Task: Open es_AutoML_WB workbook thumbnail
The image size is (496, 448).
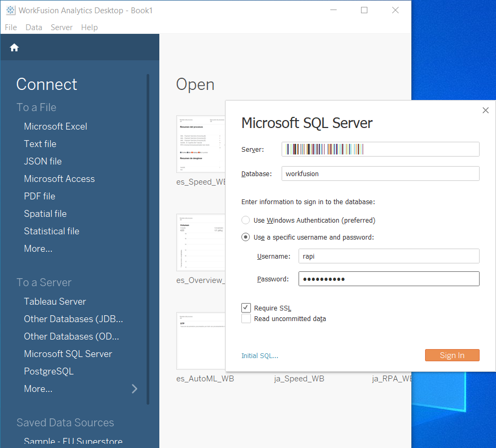Action: click(x=201, y=341)
